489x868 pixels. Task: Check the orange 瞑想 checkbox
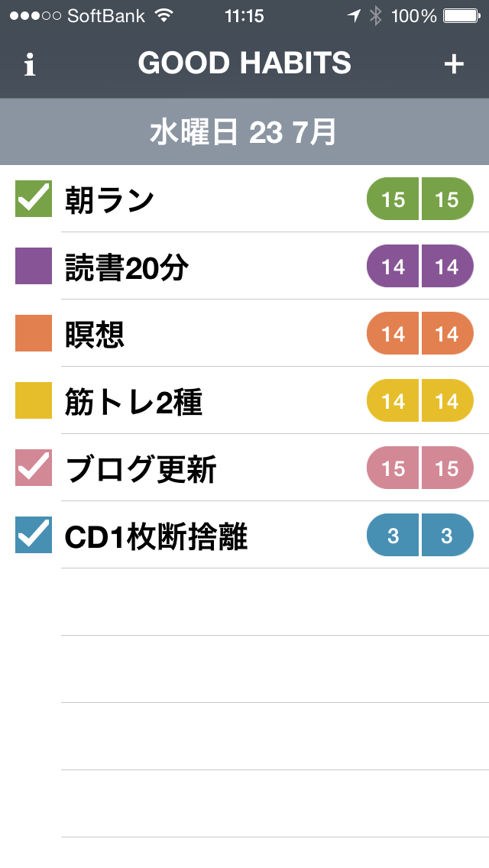tap(34, 333)
